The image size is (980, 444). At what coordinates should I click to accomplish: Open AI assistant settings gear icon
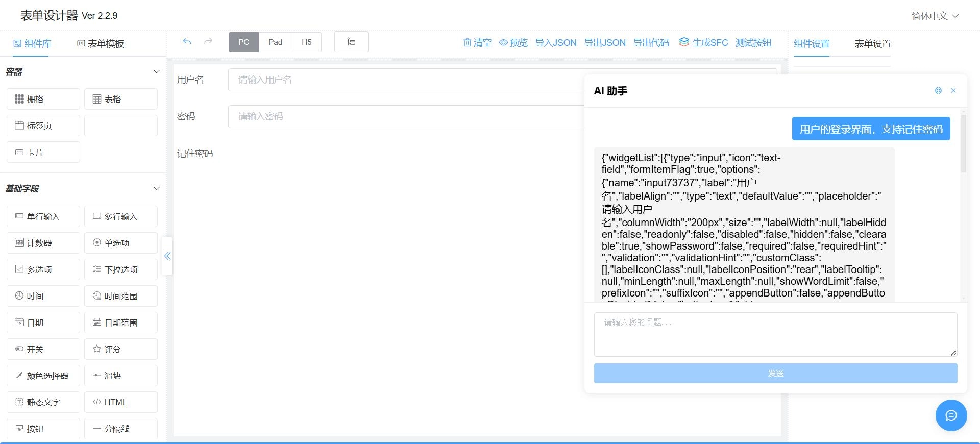938,91
